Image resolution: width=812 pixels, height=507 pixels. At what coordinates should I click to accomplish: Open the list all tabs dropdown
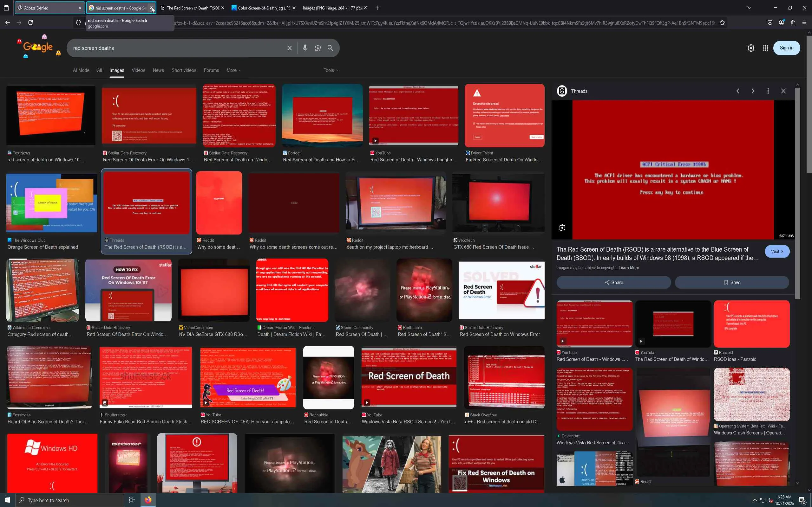[x=749, y=8]
